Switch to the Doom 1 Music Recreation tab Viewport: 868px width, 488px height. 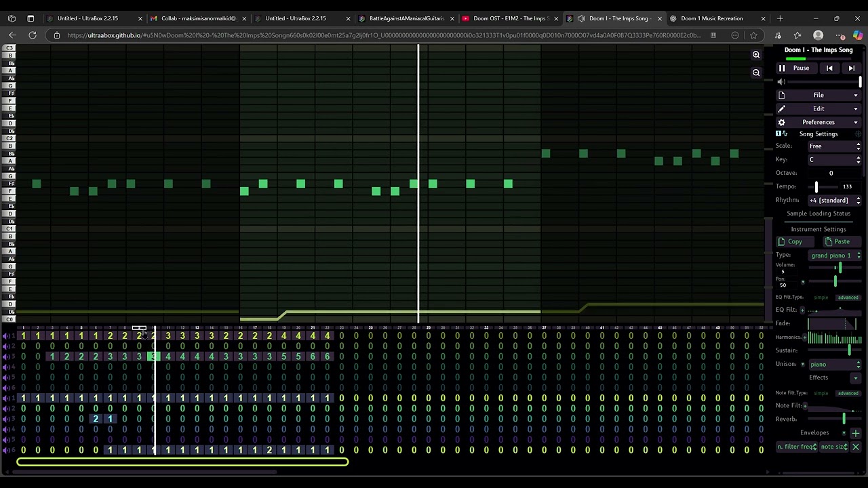pos(717,18)
